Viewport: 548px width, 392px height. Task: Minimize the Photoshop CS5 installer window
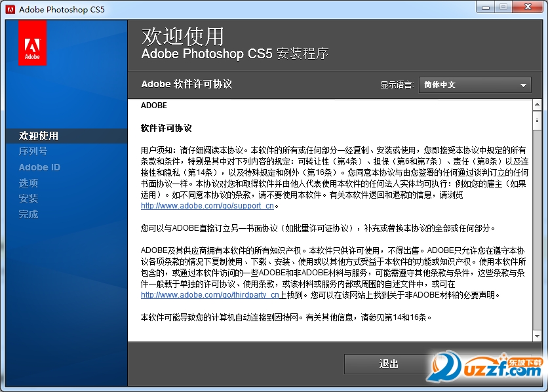(x=486, y=7)
